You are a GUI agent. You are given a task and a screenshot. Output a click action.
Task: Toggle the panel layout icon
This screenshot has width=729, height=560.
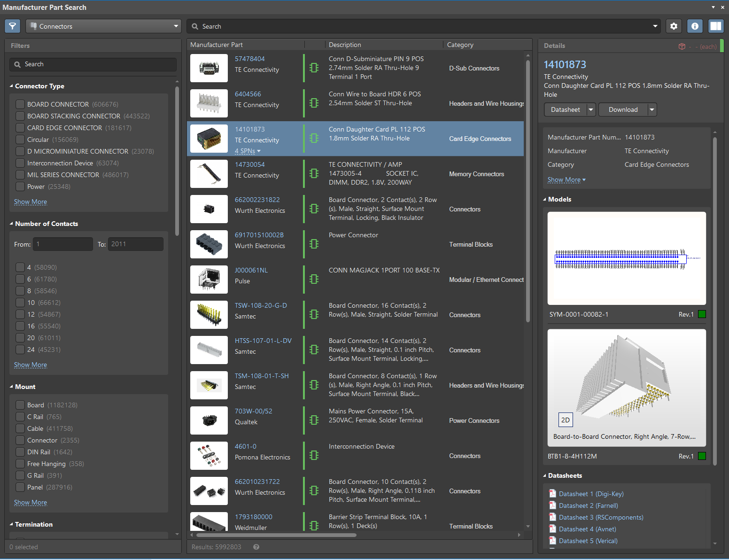tap(716, 26)
